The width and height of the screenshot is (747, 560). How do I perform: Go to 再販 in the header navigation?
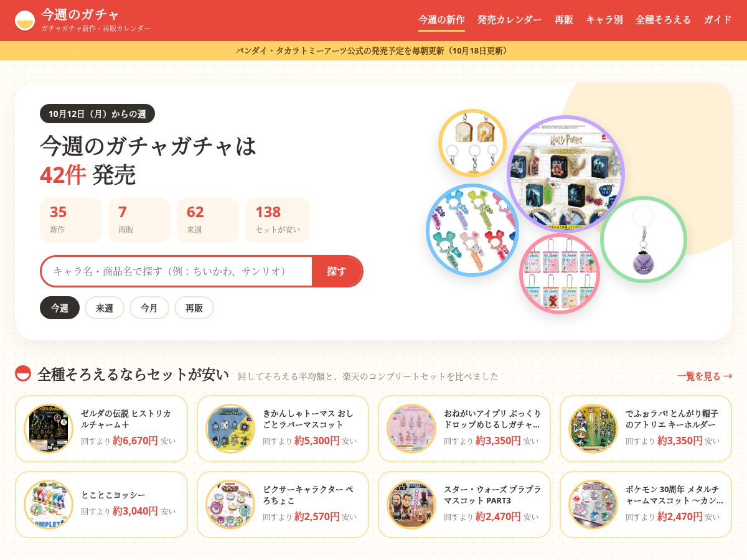click(564, 20)
